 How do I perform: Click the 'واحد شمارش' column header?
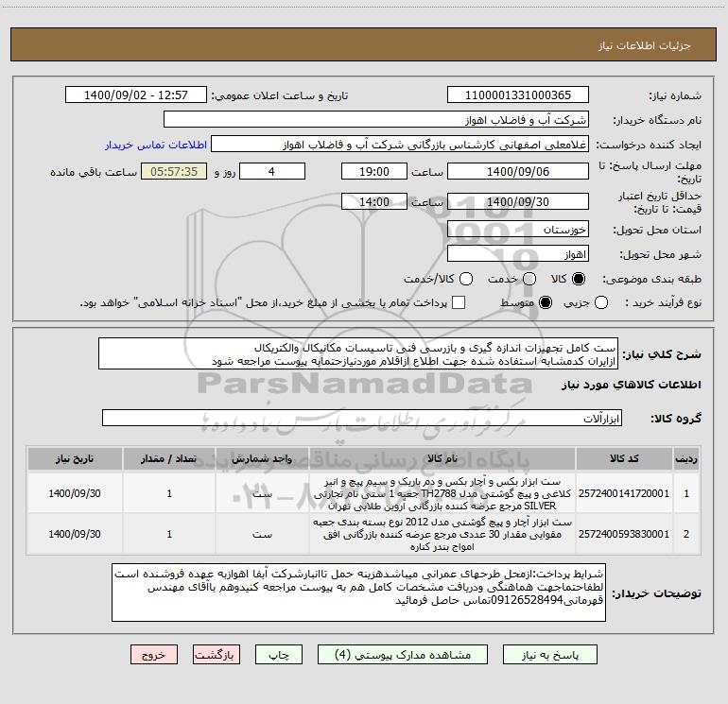pos(262,458)
